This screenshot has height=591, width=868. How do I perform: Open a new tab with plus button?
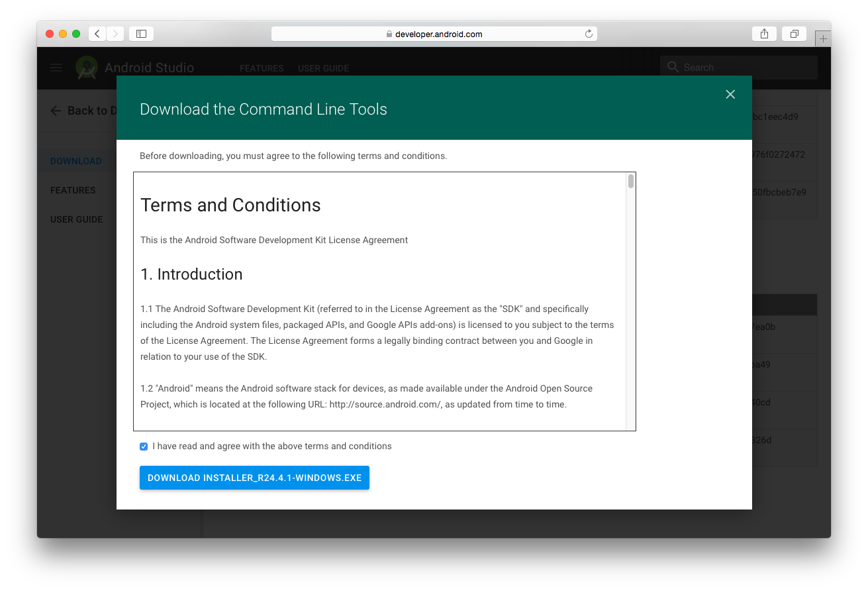point(823,38)
